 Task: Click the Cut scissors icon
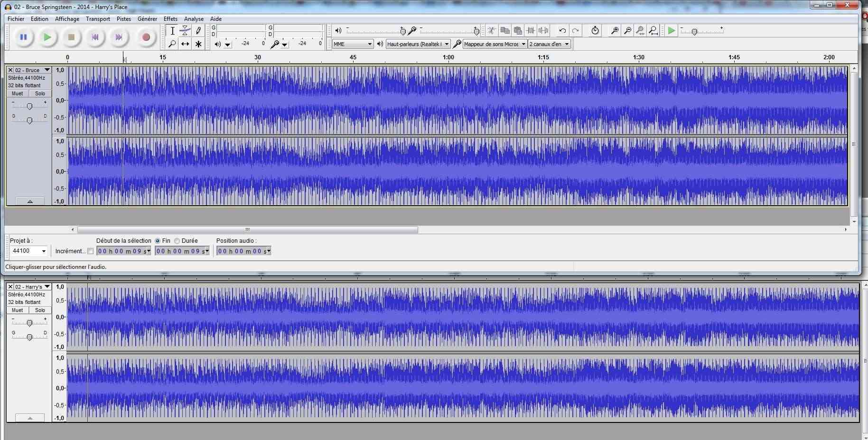point(492,30)
